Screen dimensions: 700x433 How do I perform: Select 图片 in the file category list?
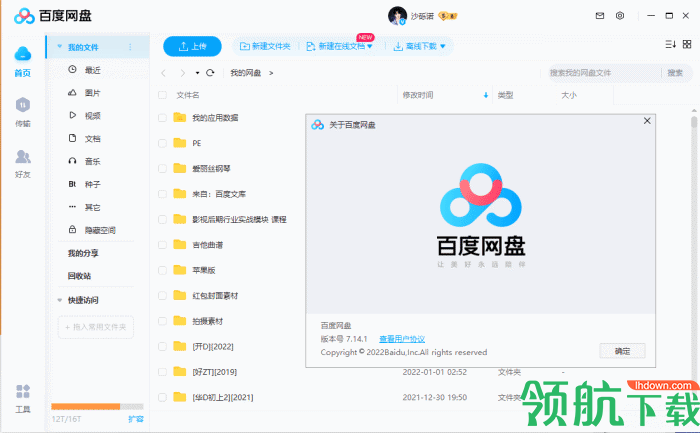click(92, 93)
